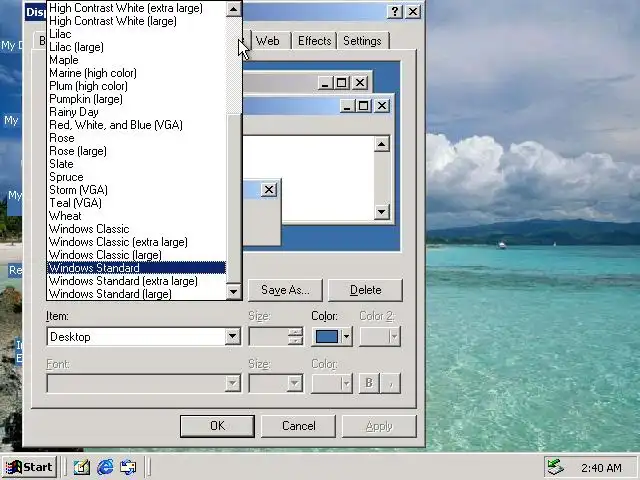The image size is (640, 480).
Task: Open the Item dropdown showing Desktop
Action: click(233, 337)
